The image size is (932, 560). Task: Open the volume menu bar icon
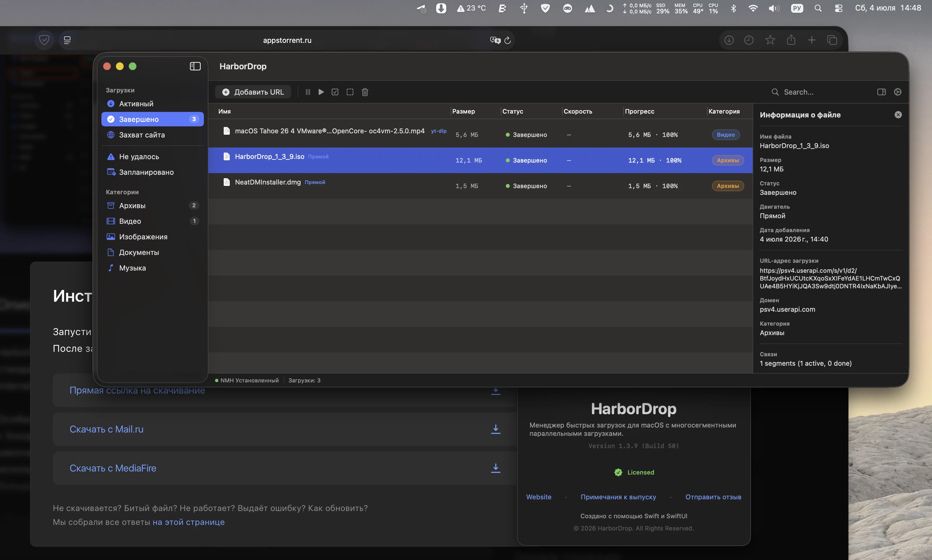[774, 8]
